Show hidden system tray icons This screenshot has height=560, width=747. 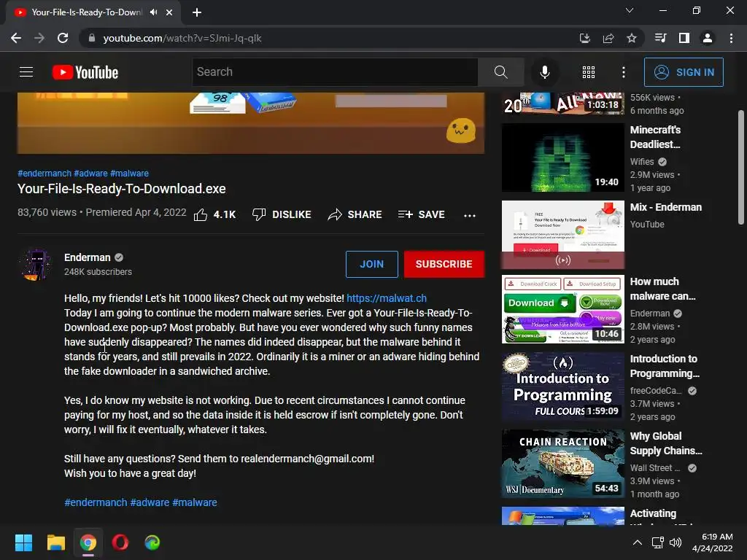[x=637, y=542]
